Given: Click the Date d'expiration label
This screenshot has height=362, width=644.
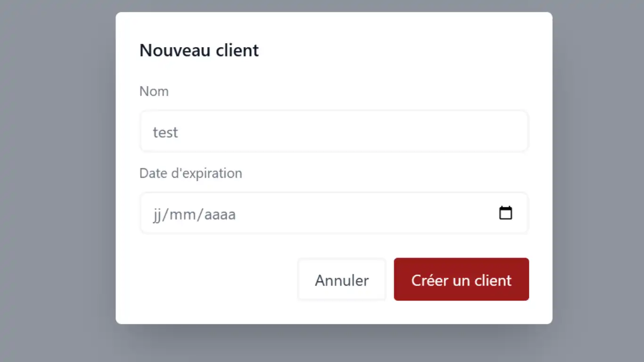Looking at the screenshot, I should (x=190, y=173).
